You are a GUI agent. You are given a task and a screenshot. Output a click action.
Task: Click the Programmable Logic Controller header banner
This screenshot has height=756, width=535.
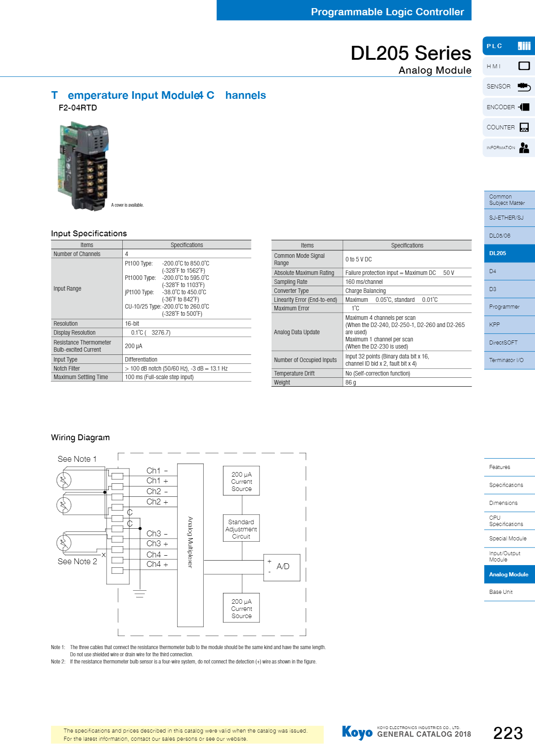coord(344,10)
